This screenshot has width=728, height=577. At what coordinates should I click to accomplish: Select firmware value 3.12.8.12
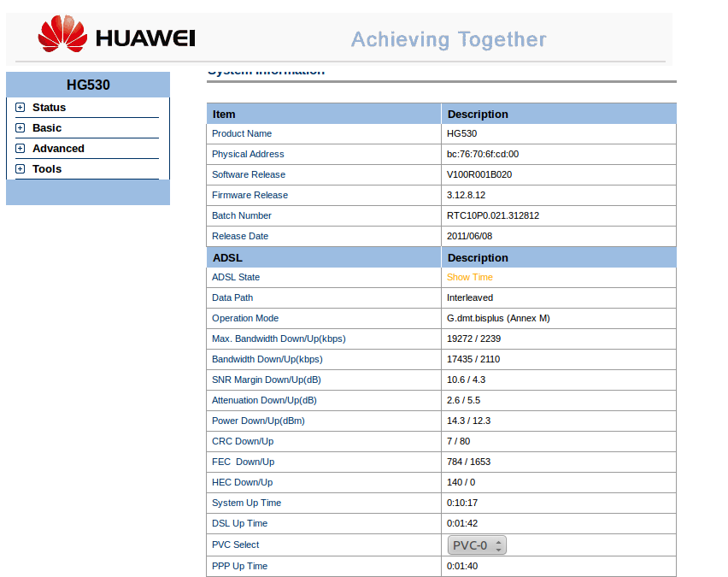[x=467, y=195]
